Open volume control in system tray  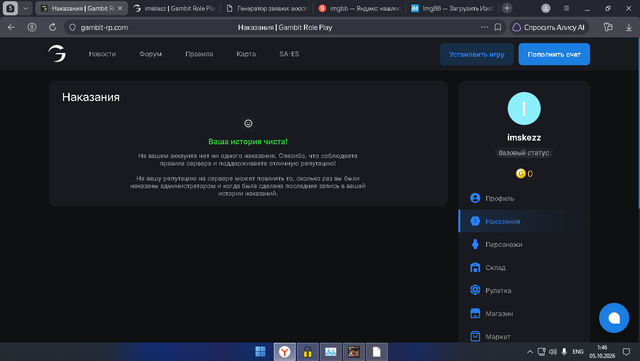click(553, 352)
